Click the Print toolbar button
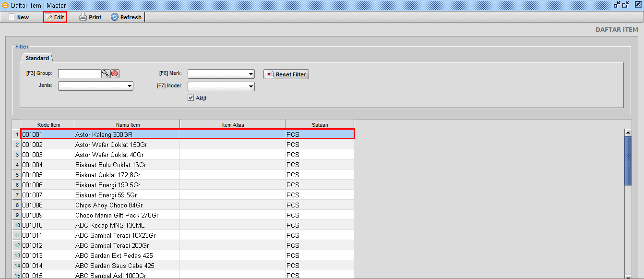The width and height of the screenshot is (644, 279). click(x=90, y=17)
